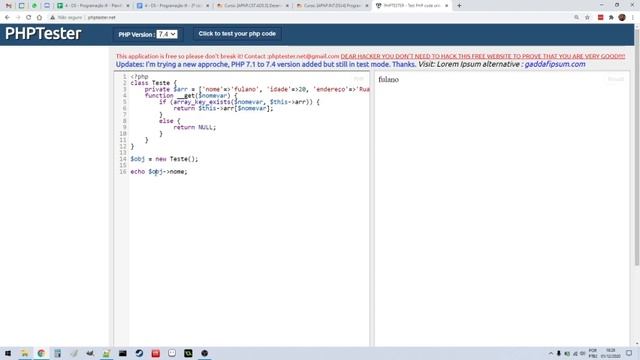640x360 pixels.
Task: Switch to the pinned Gmail tab
Action: click(x=9, y=6)
